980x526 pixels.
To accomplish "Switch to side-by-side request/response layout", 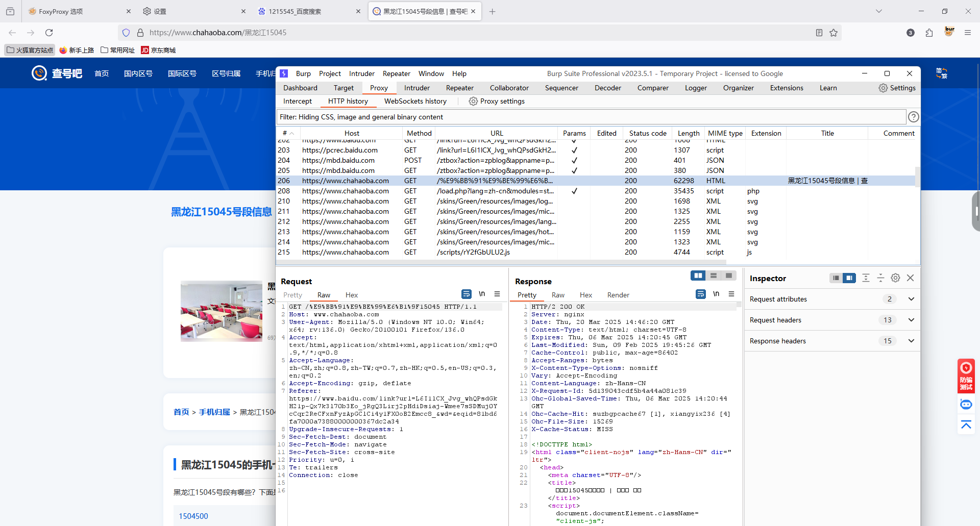I will (698, 276).
